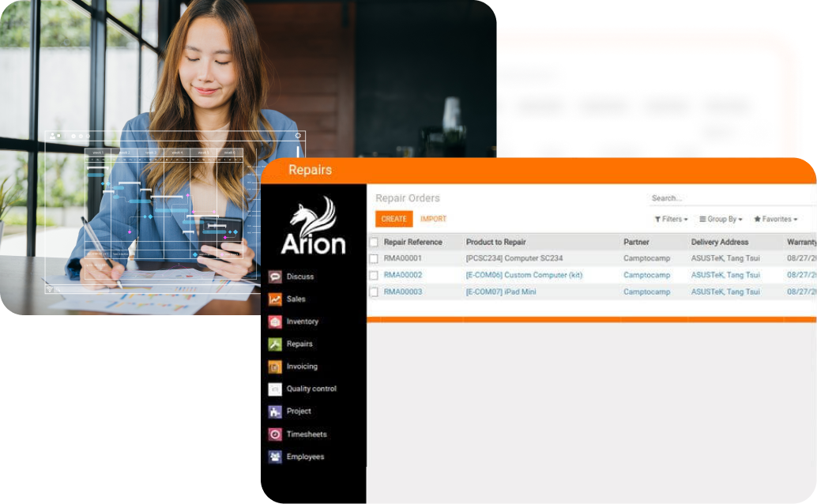This screenshot has height=504, width=817.
Task: Click the gear icon on Gantt overlay
Action: click(x=298, y=136)
